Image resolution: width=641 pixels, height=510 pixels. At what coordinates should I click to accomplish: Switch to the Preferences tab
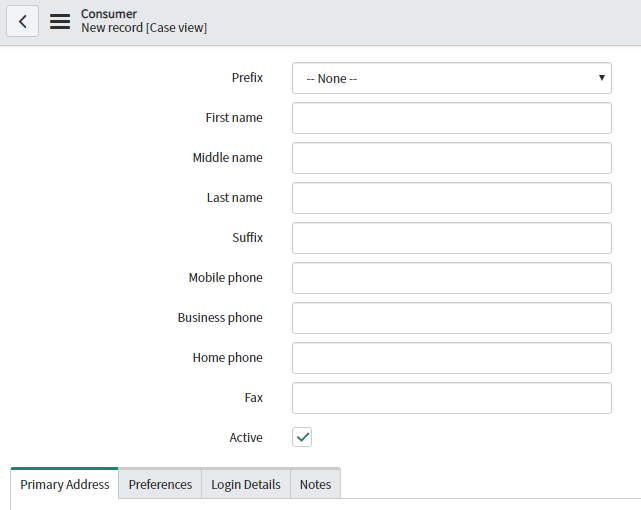tap(160, 484)
